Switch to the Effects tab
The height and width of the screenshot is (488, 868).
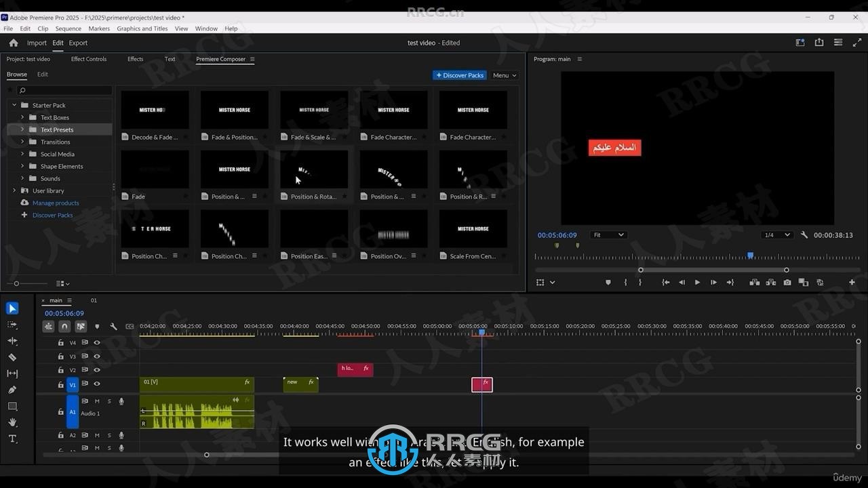tap(135, 59)
